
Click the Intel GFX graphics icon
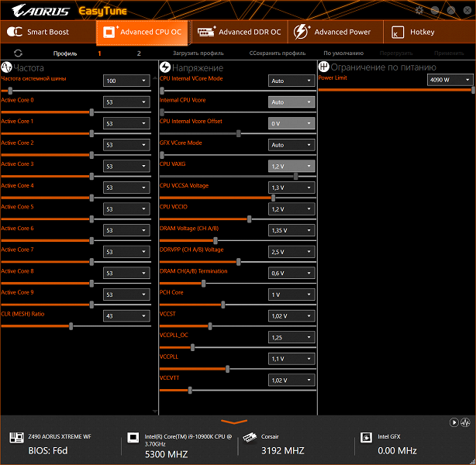pyautogui.click(x=367, y=437)
